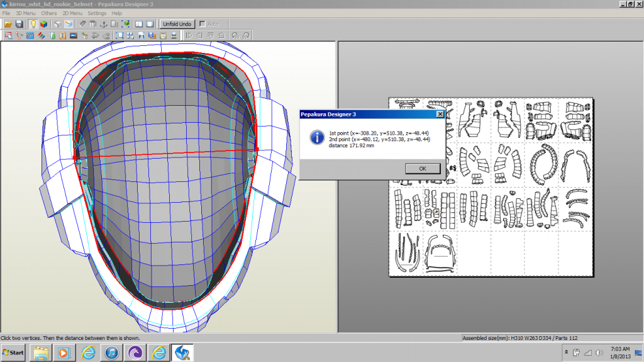The image size is (644, 362).
Task: Click the rotate 90 counterclockwise icon
Action: click(x=235, y=36)
